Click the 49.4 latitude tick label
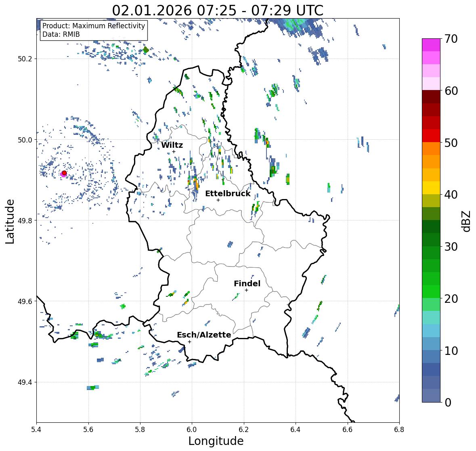The image size is (476, 451). point(25,382)
